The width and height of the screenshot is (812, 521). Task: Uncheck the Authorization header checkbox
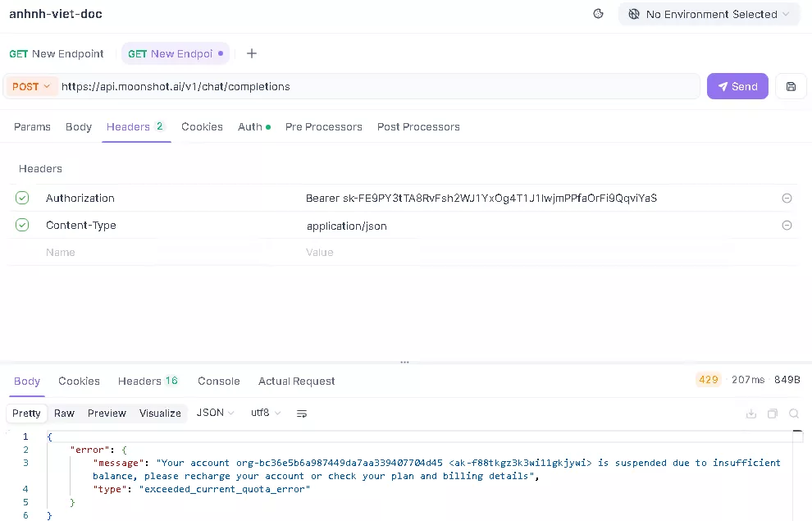[22, 198]
